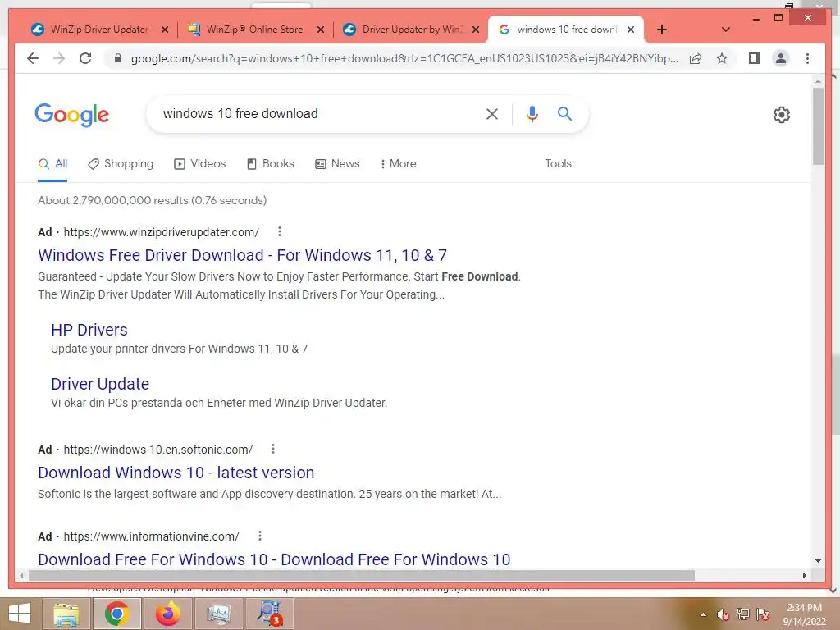This screenshot has width=840, height=630.
Task: Filter results by Shopping
Action: point(121,164)
